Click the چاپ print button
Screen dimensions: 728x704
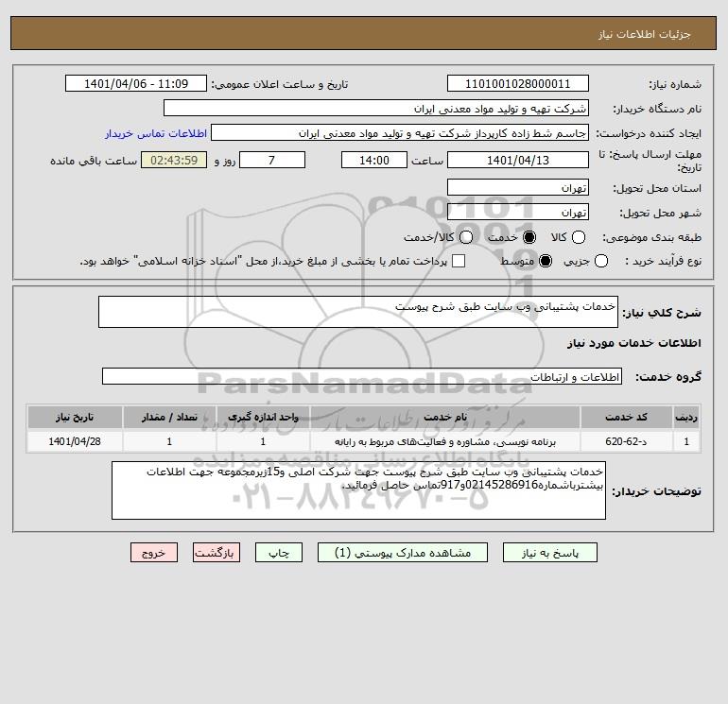tap(279, 553)
